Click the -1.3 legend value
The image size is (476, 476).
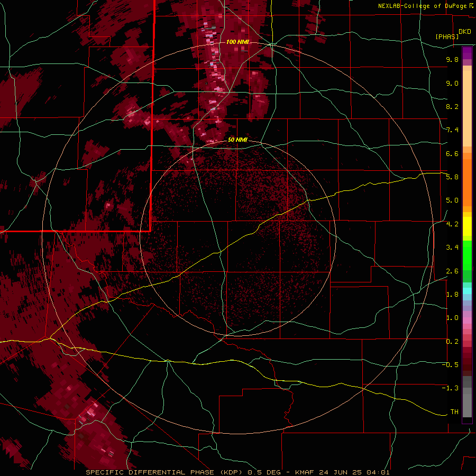point(450,388)
